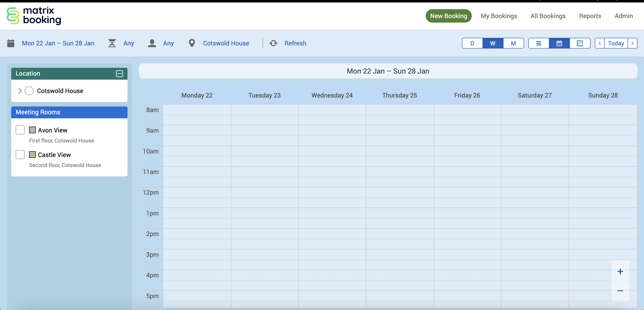Screen dimensions: 644x310
Task: Select Cotswold House radio button
Action: tap(29, 91)
